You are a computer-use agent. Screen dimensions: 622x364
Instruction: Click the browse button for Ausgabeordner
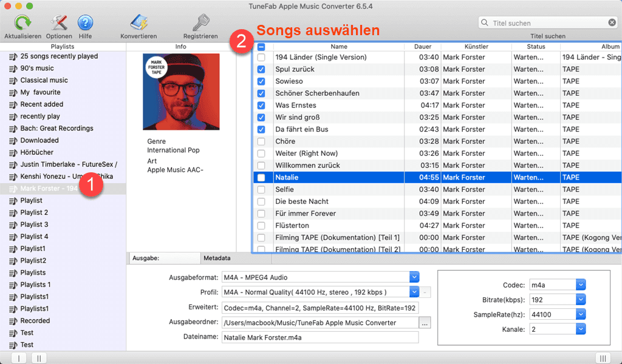[x=425, y=323]
